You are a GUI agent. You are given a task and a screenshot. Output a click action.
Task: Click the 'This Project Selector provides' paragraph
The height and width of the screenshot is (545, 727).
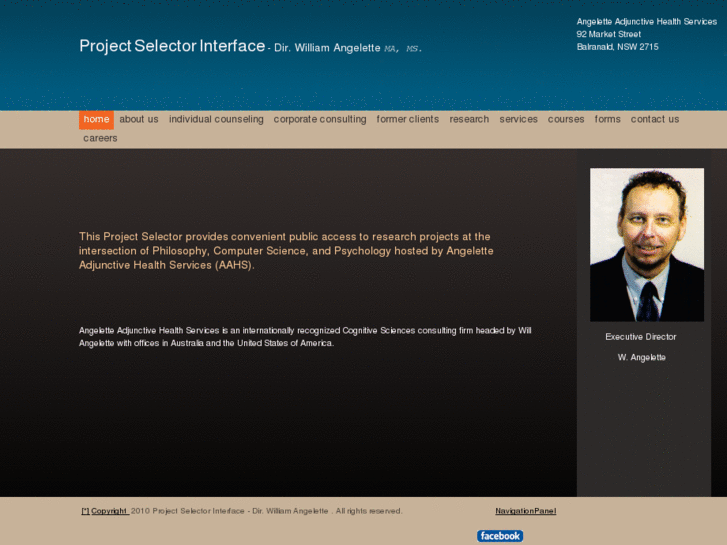click(x=286, y=251)
